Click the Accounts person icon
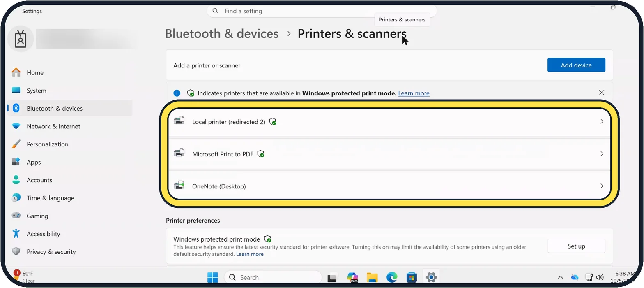This screenshot has width=644, height=288. point(16,180)
